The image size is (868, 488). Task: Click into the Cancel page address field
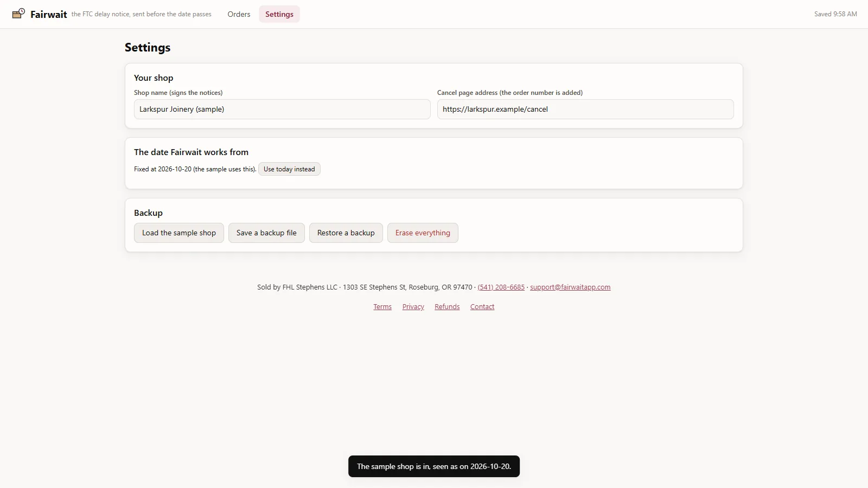point(585,109)
